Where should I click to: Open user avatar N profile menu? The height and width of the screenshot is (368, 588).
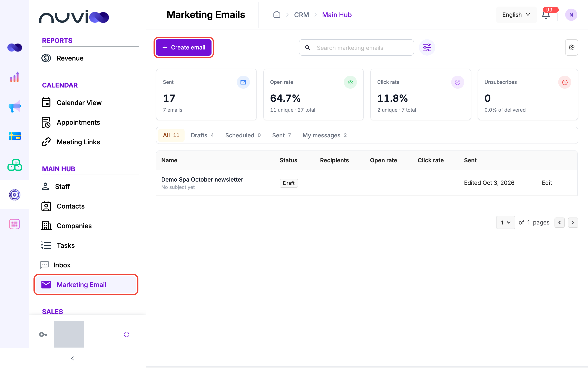[x=571, y=15]
